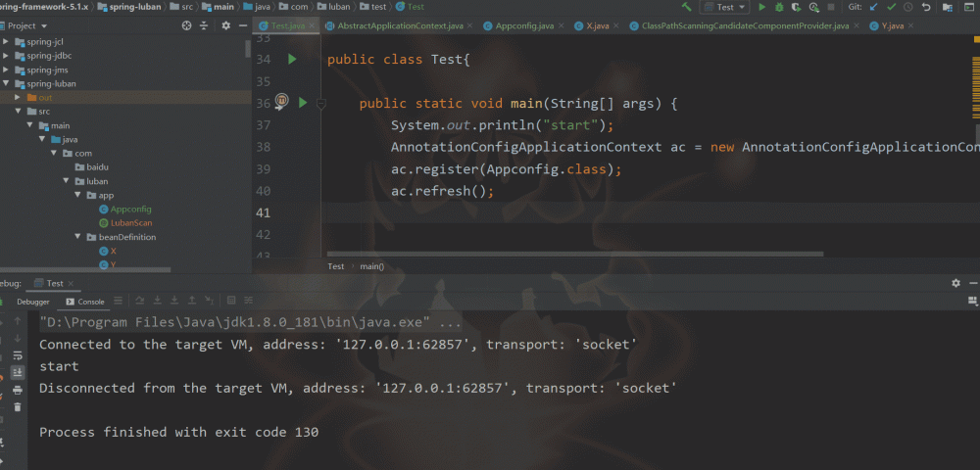
Task: Expand the spring-jcl module
Action: pos(6,42)
